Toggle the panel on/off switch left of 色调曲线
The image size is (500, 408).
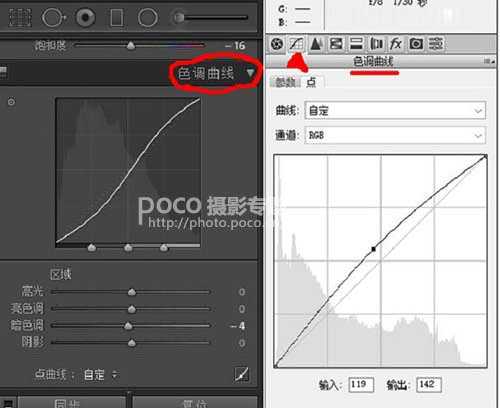pos(3,71)
